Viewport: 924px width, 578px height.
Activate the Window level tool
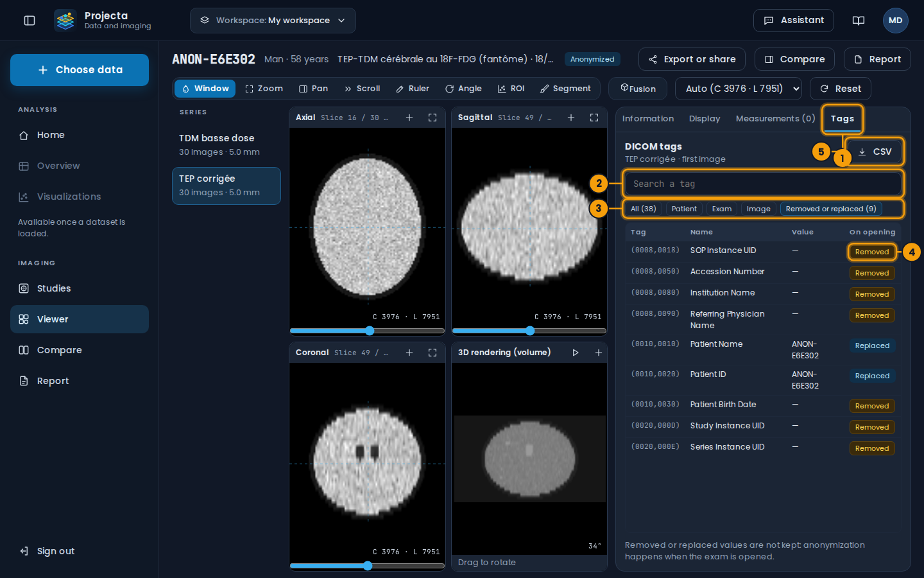(x=205, y=89)
